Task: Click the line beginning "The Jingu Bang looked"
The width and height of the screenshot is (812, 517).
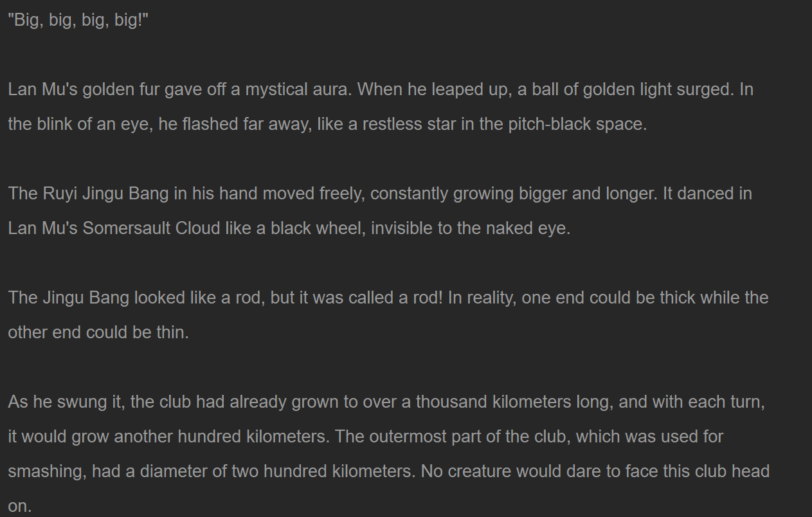Action: 388,298
